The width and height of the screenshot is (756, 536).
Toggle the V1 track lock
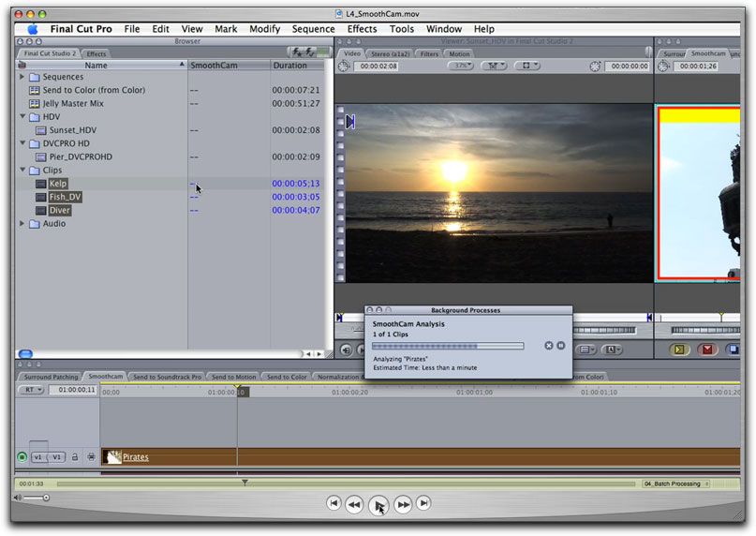[75, 457]
